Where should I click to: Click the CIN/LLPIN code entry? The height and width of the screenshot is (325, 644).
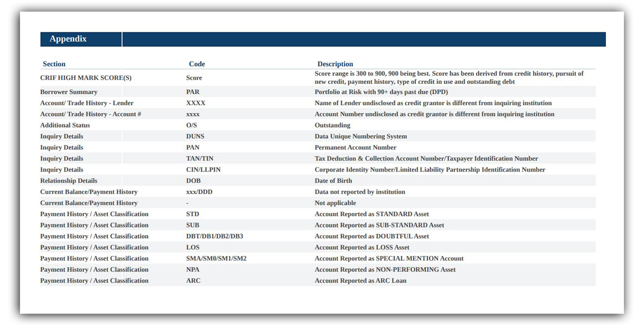pos(203,170)
